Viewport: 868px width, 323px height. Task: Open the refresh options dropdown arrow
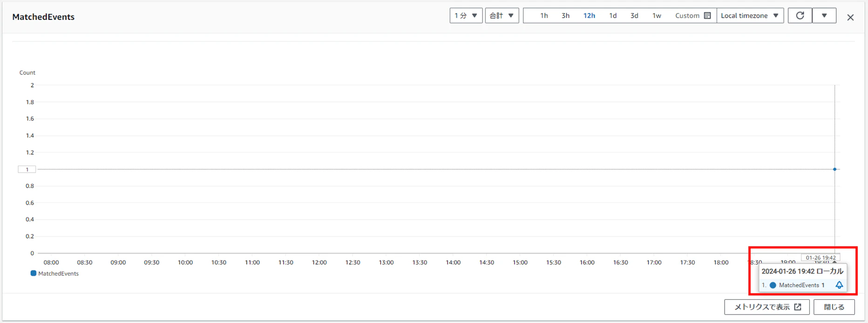coord(824,15)
